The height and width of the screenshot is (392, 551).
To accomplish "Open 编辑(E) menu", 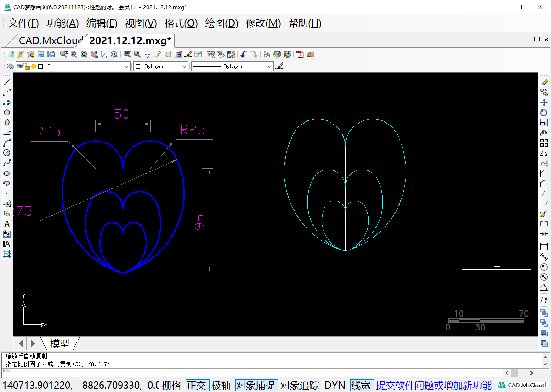I will (102, 23).
